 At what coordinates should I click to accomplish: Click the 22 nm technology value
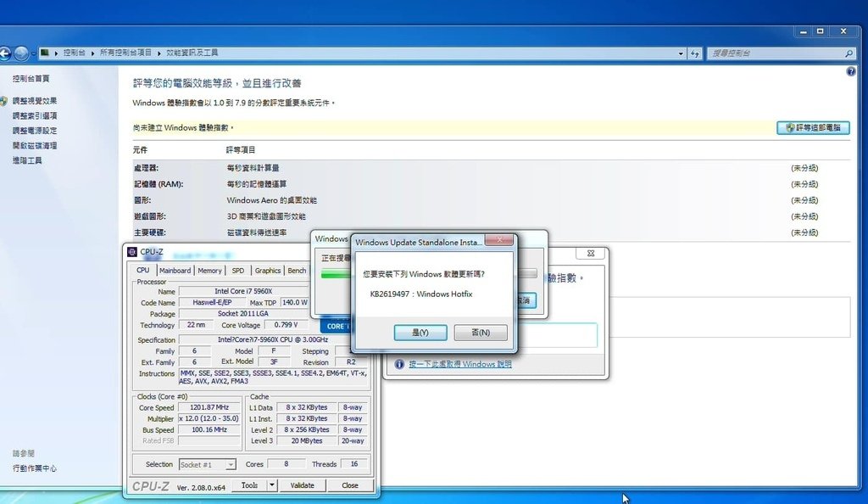pyautogui.click(x=196, y=325)
